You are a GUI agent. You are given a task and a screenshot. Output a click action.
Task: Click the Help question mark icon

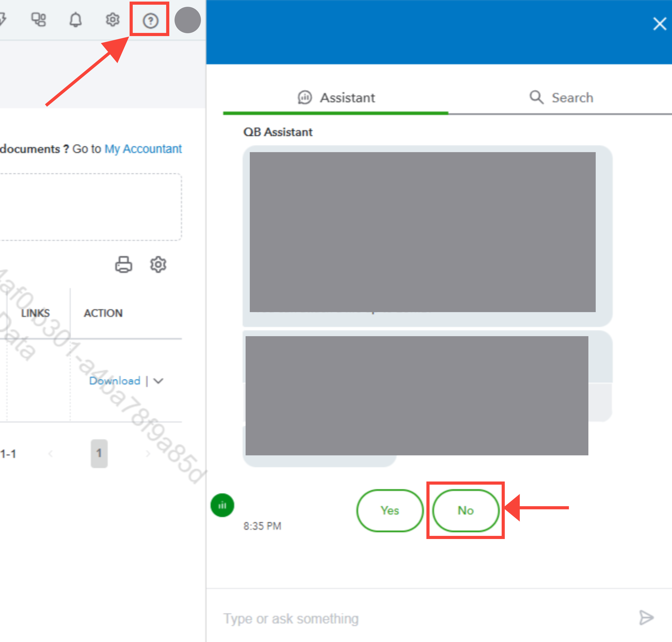click(x=150, y=21)
